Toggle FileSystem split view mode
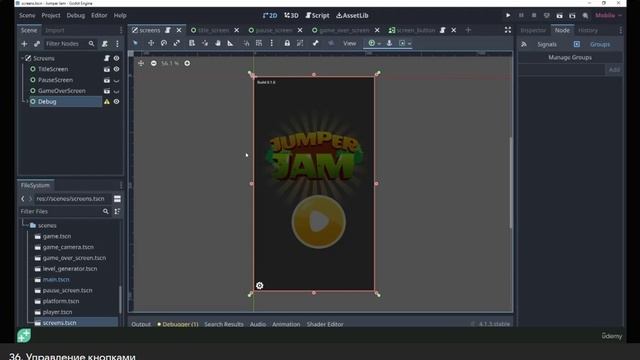Screen dimensions: 640x360 tap(117, 199)
